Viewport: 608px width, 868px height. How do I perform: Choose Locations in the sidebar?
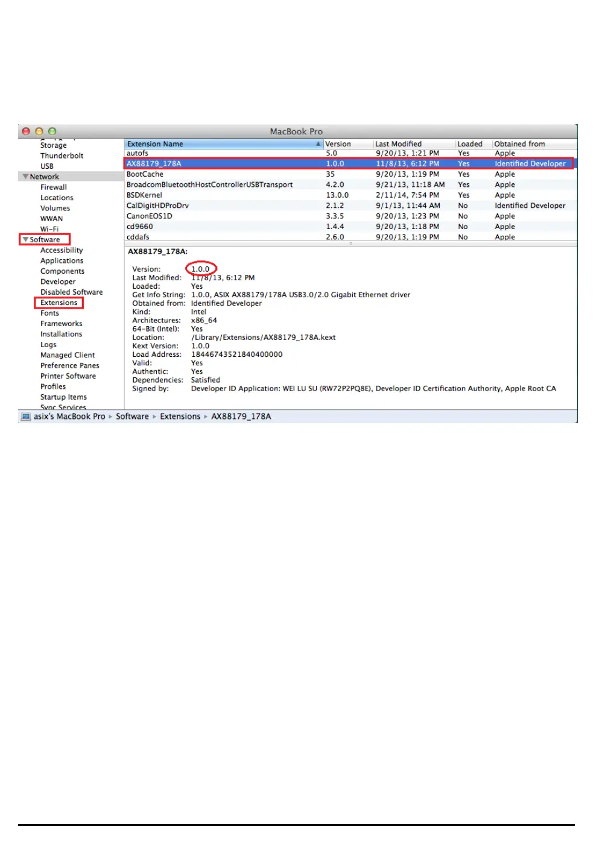click(x=57, y=198)
